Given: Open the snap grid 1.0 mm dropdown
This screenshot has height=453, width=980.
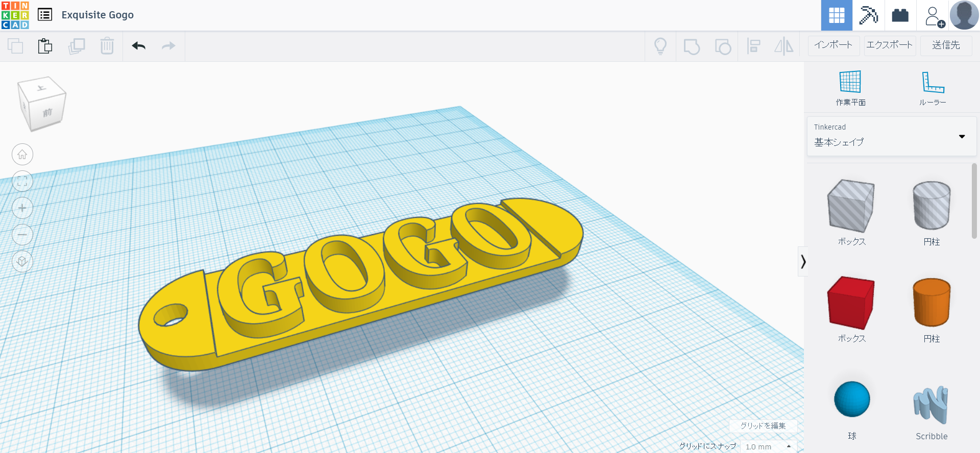Looking at the screenshot, I should [x=768, y=446].
